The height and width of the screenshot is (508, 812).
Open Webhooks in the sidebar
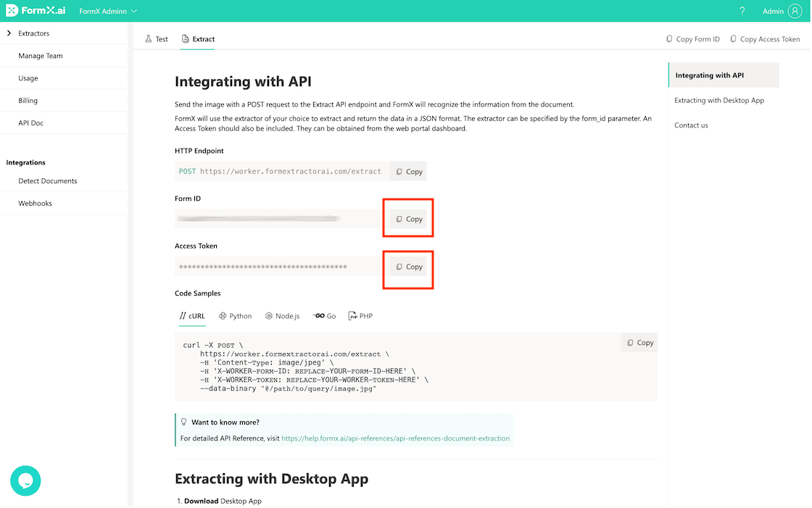tap(35, 204)
